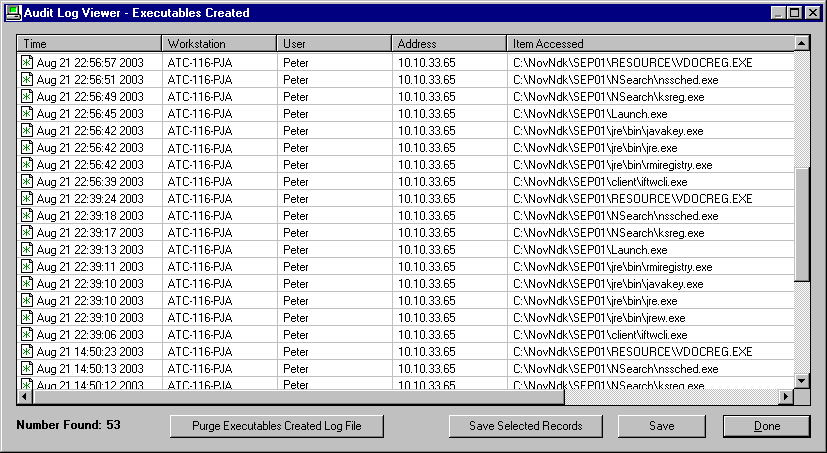Viewport: 827px width, 453px height.
Task: Click the vertical scrollbar thumb
Action: point(802,224)
